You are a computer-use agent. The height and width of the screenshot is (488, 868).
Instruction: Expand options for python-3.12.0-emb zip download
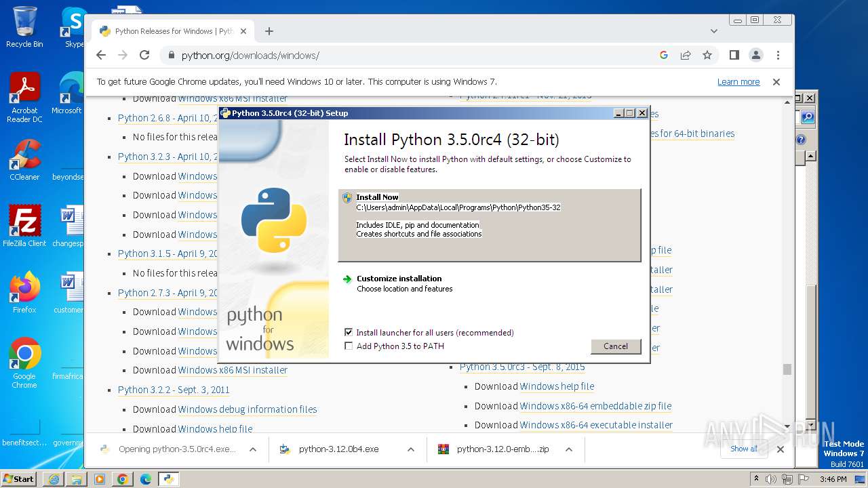pos(568,449)
